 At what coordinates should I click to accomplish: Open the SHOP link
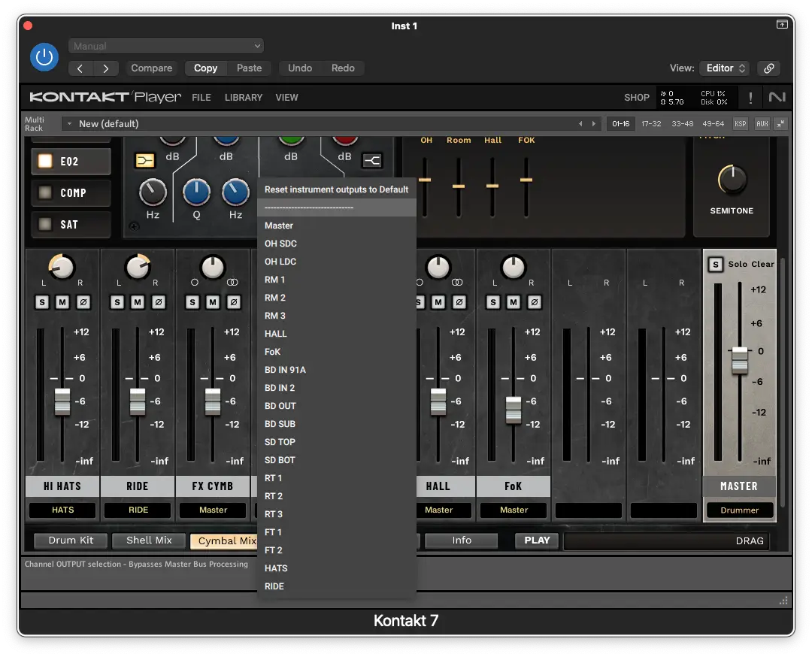tap(637, 97)
